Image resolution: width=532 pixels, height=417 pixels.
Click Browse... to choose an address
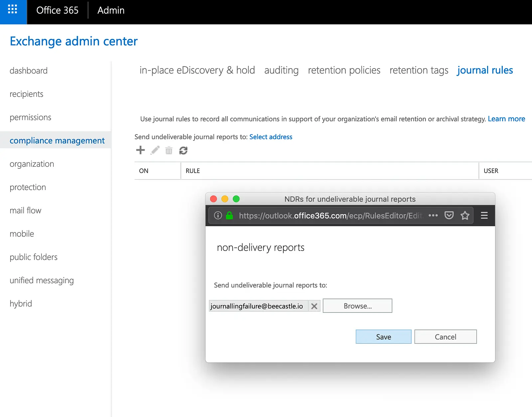pos(357,306)
